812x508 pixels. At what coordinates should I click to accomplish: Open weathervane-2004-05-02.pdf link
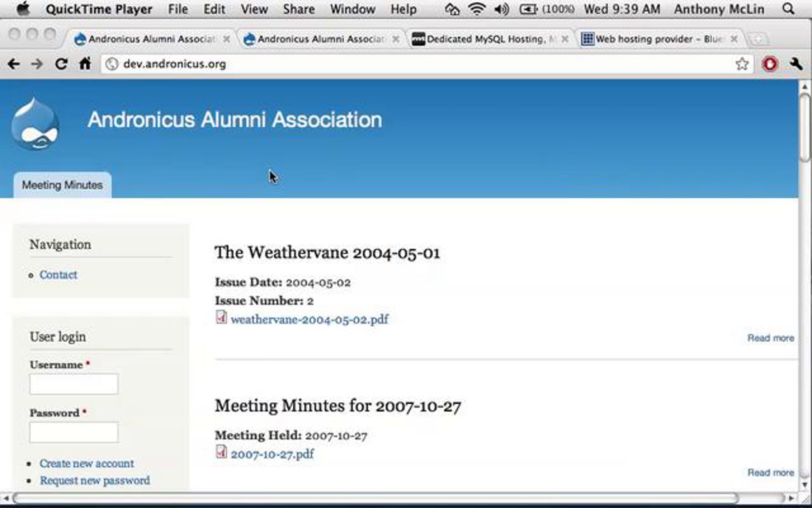[310, 319]
